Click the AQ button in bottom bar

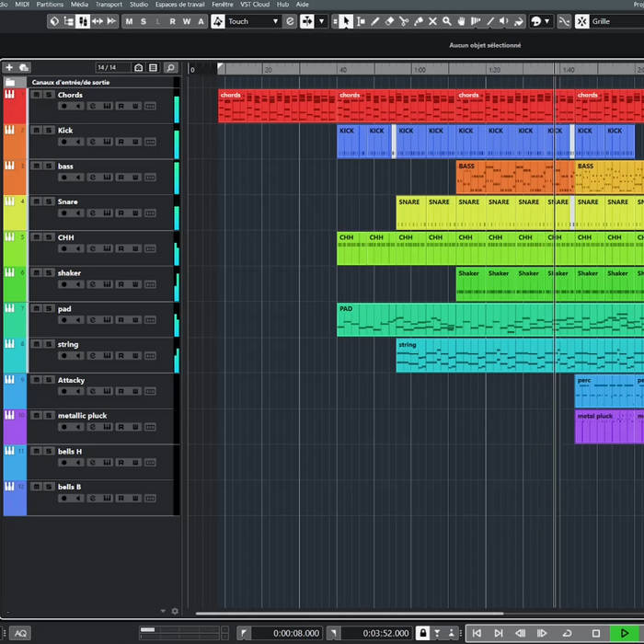19,633
